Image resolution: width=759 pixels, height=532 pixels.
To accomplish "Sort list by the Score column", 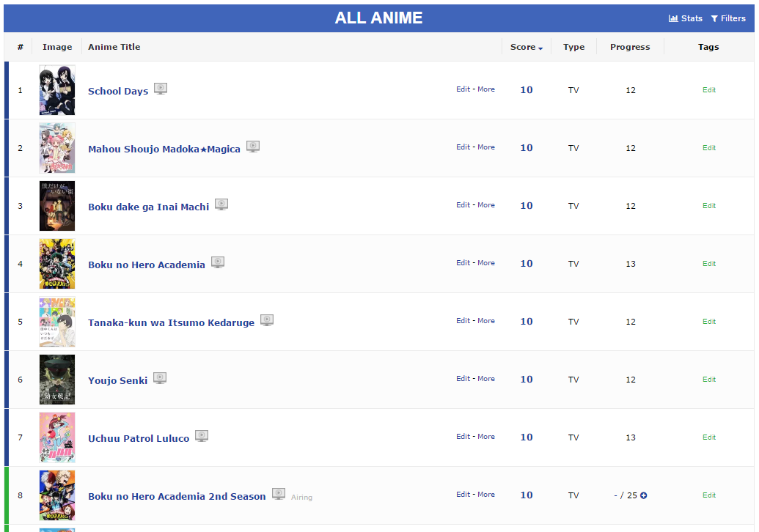I will 527,47.
